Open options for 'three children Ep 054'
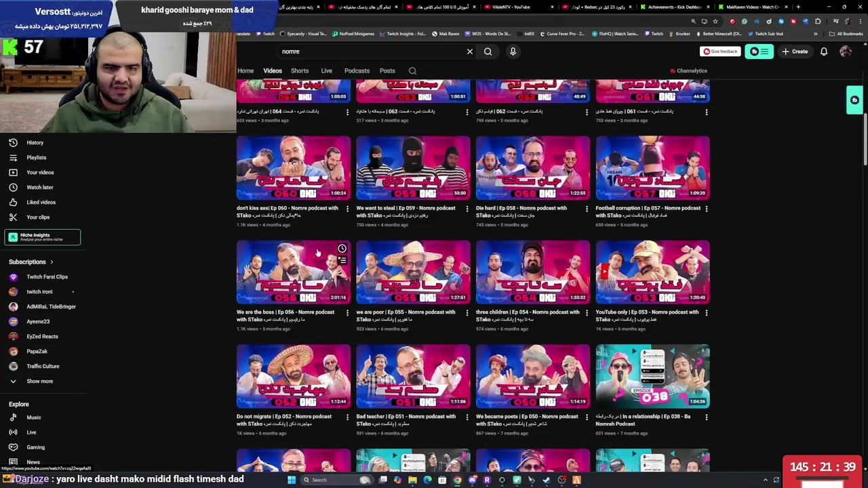The width and height of the screenshot is (868, 488). [587, 313]
